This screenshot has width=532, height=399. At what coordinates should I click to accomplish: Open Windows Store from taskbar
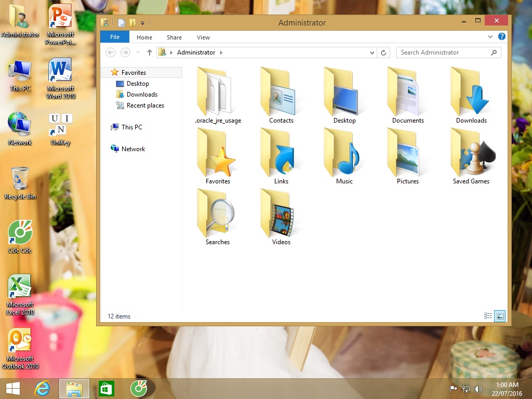coord(106,389)
